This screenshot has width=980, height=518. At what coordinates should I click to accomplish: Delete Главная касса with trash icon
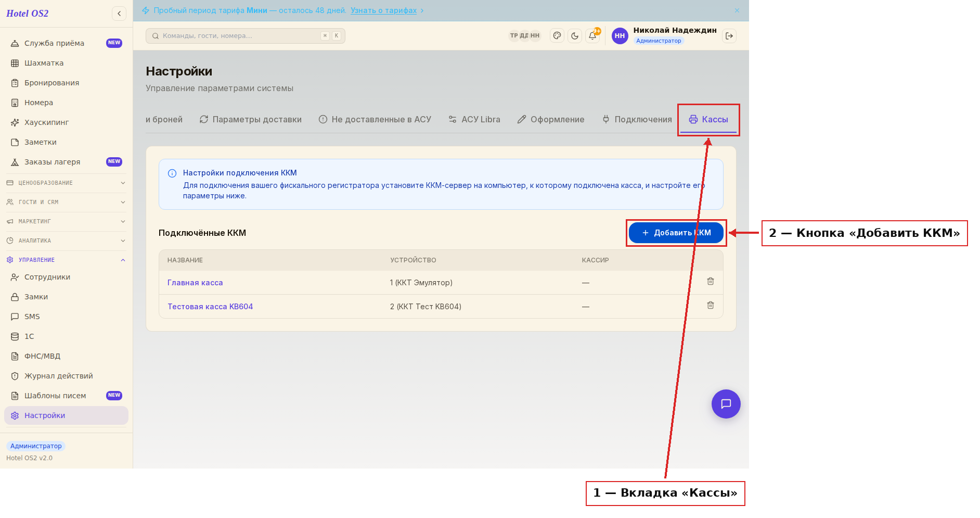711,281
